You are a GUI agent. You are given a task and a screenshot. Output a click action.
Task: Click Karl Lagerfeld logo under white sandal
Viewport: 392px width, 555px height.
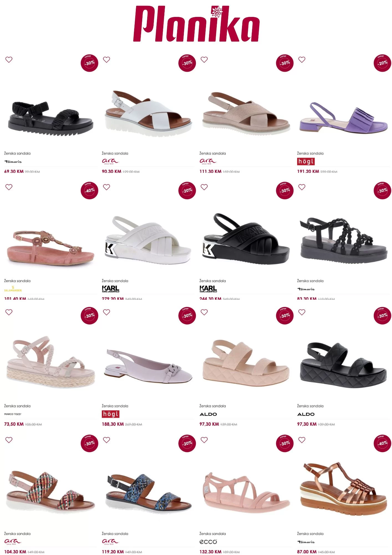tap(111, 289)
